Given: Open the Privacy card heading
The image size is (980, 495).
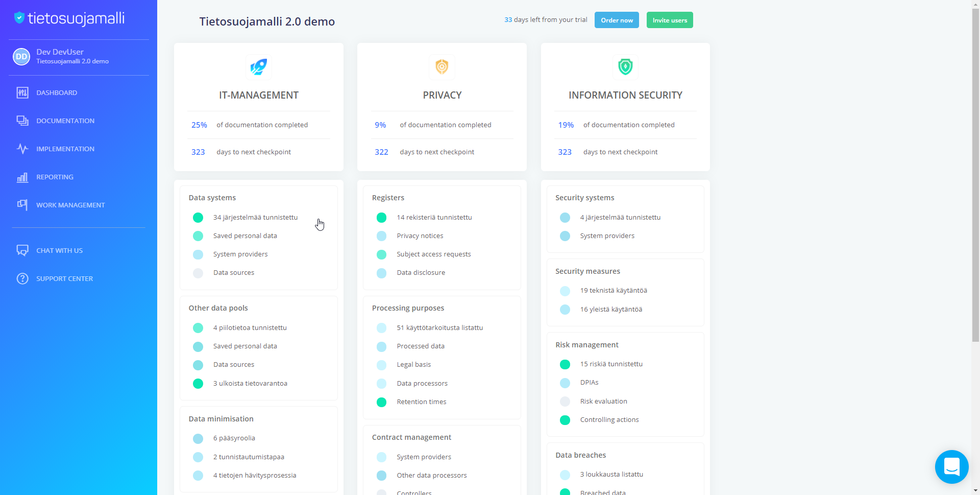Looking at the screenshot, I should point(442,95).
